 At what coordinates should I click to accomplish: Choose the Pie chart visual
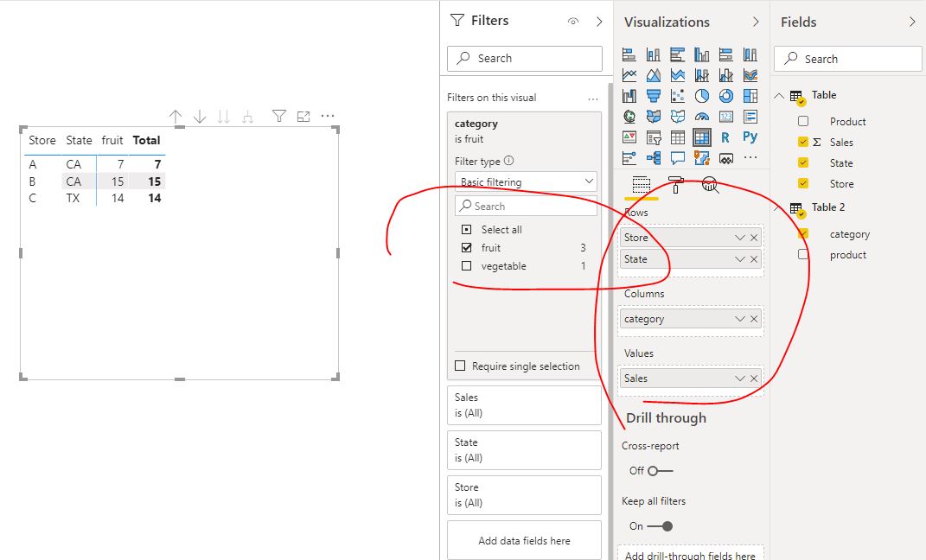pos(701,96)
